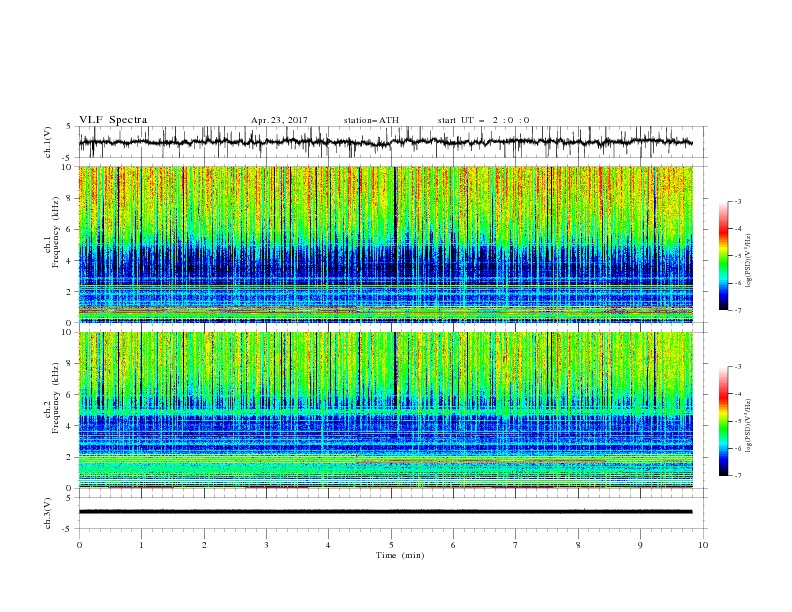
Task: Click the "8" kHz tick on ch.2 frequency axis
Action: [70, 364]
